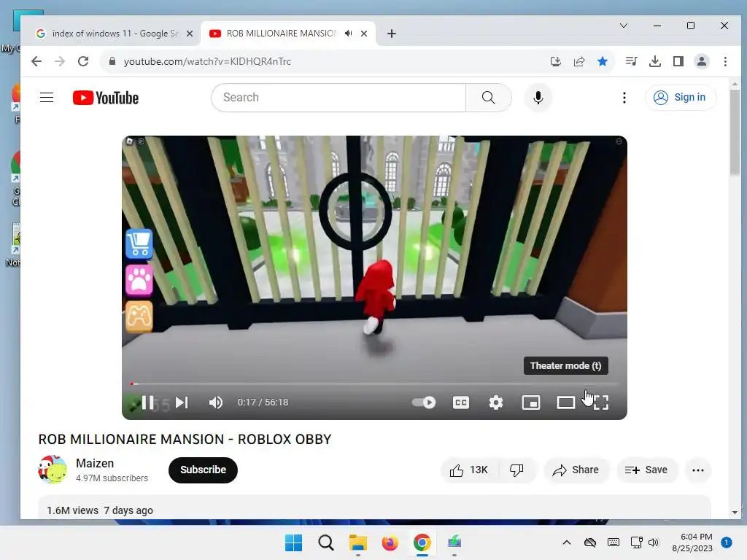The height and width of the screenshot is (560, 747).
Task: Open media controls icon
Action: click(x=631, y=61)
